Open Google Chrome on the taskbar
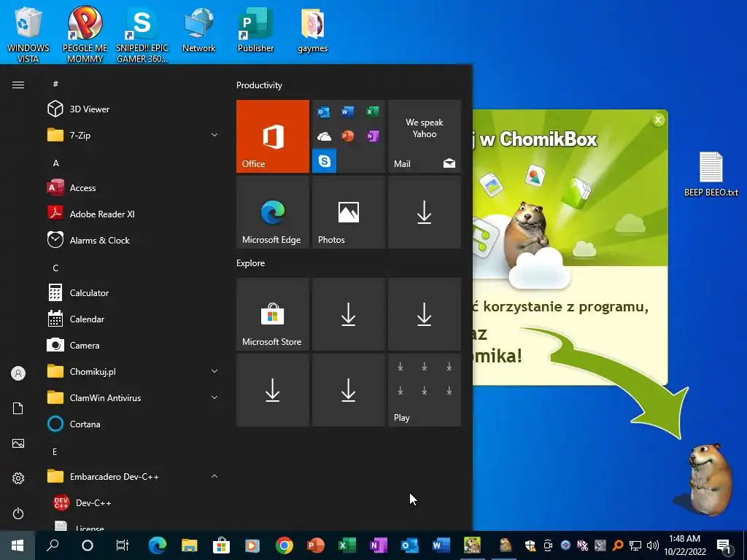 pyautogui.click(x=284, y=545)
